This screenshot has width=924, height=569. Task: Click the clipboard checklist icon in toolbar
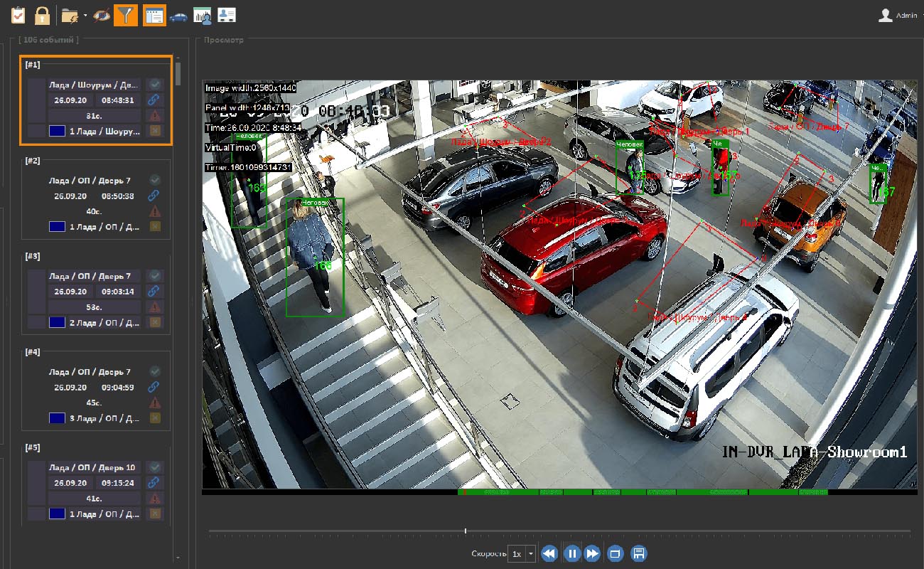coord(18,14)
